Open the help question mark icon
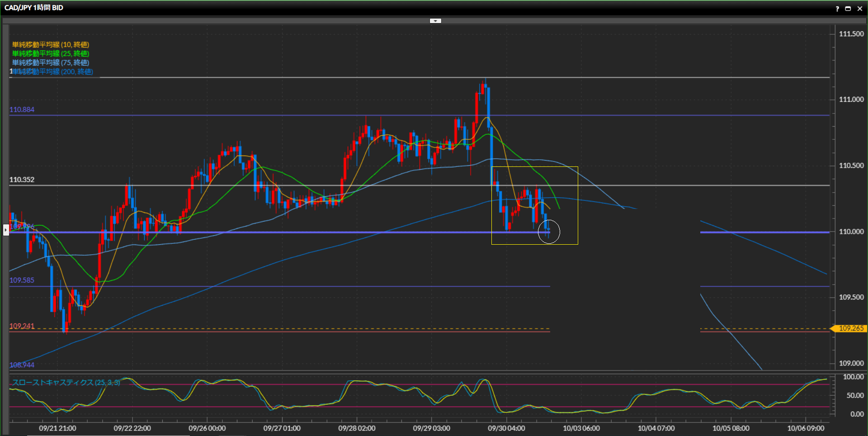This screenshot has height=436, width=868. coord(837,9)
